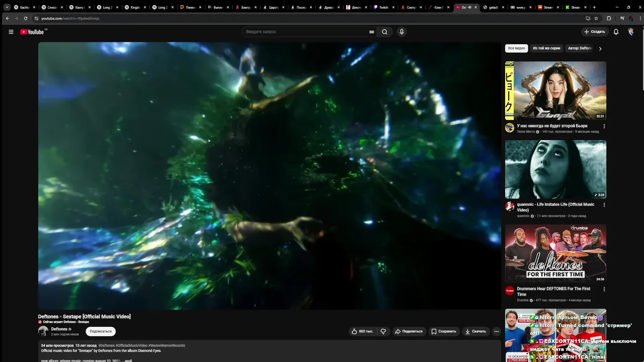Open the three-dot more actions under video
The width and height of the screenshot is (644, 362).
[x=496, y=331]
